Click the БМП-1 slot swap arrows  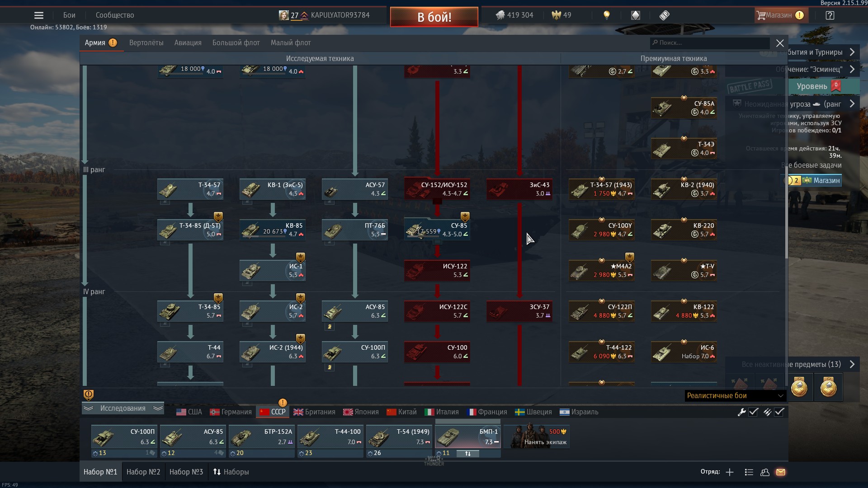pos(468,454)
